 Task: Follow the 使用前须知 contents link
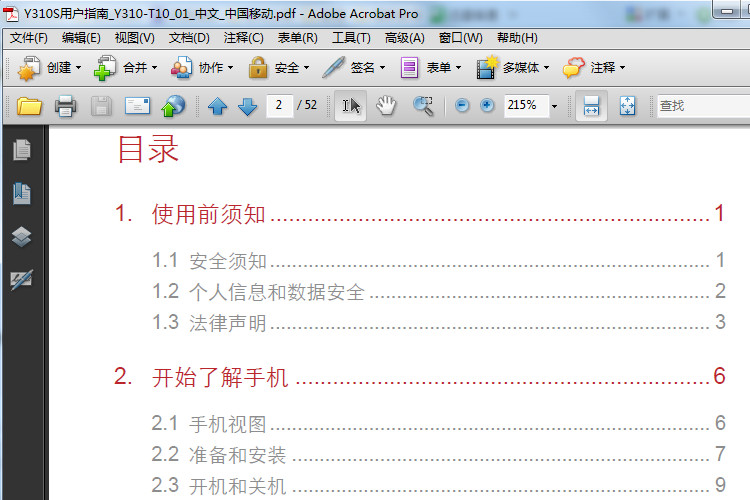[209, 214]
